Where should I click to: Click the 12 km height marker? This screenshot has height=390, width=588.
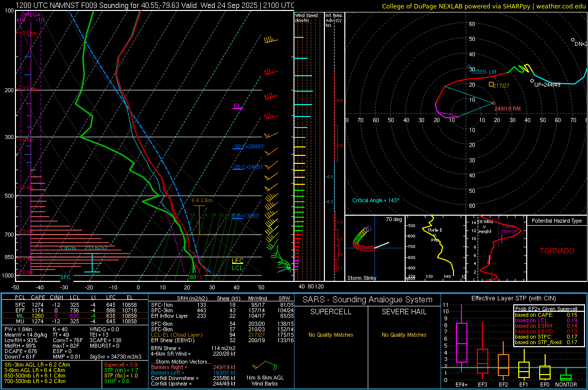click(29, 89)
